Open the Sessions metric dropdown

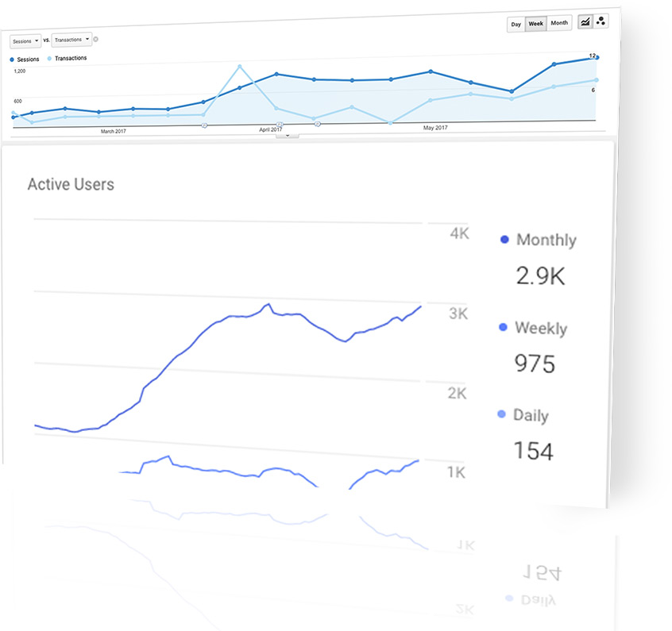25,41
